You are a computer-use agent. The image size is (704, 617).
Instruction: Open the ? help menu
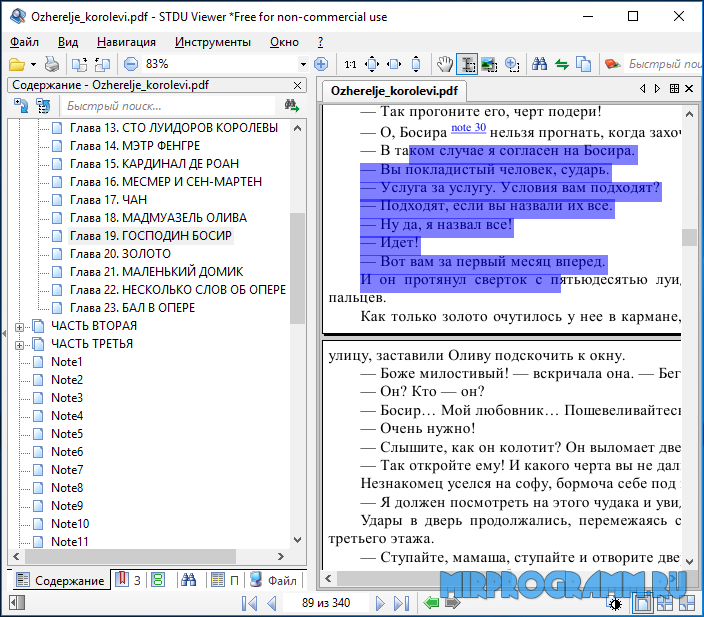(x=320, y=42)
